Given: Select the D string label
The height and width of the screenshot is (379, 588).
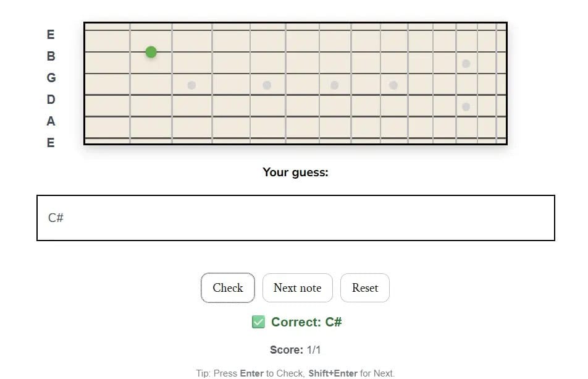Looking at the screenshot, I should (x=51, y=100).
